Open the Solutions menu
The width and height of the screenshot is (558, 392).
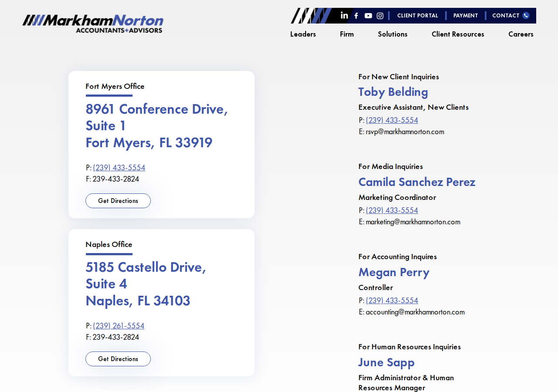393,34
